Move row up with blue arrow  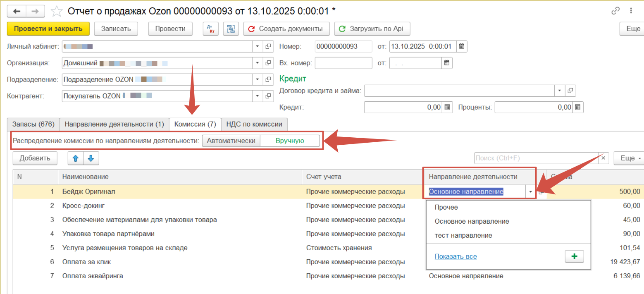[76, 158]
